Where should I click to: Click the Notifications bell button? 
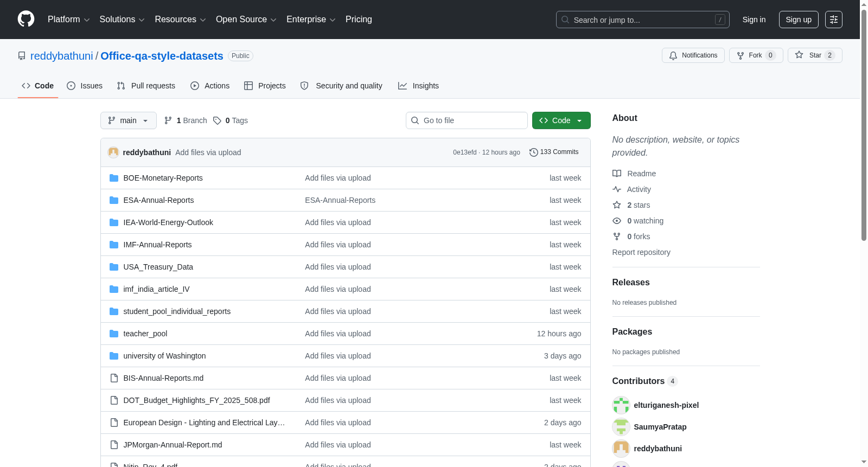point(693,55)
